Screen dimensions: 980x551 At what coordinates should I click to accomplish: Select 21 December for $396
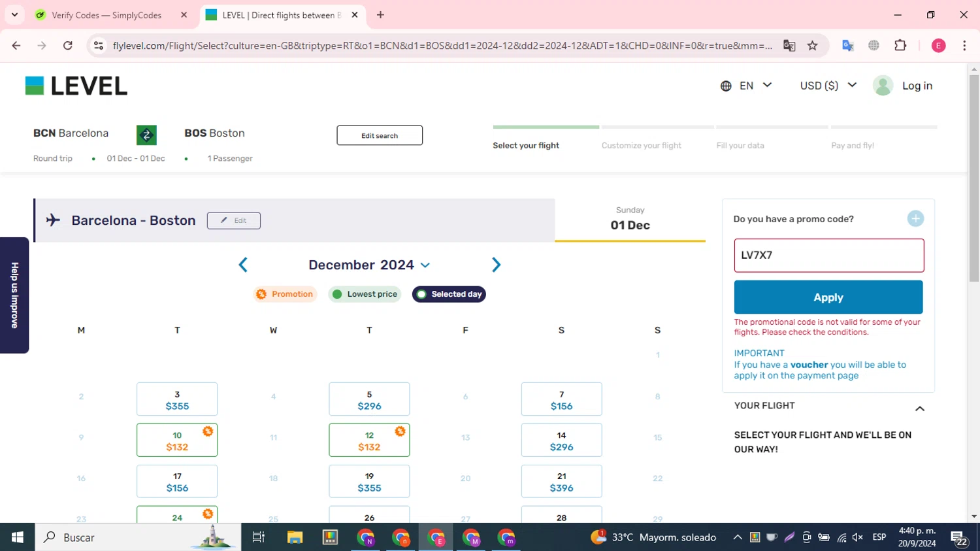pos(561,481)
